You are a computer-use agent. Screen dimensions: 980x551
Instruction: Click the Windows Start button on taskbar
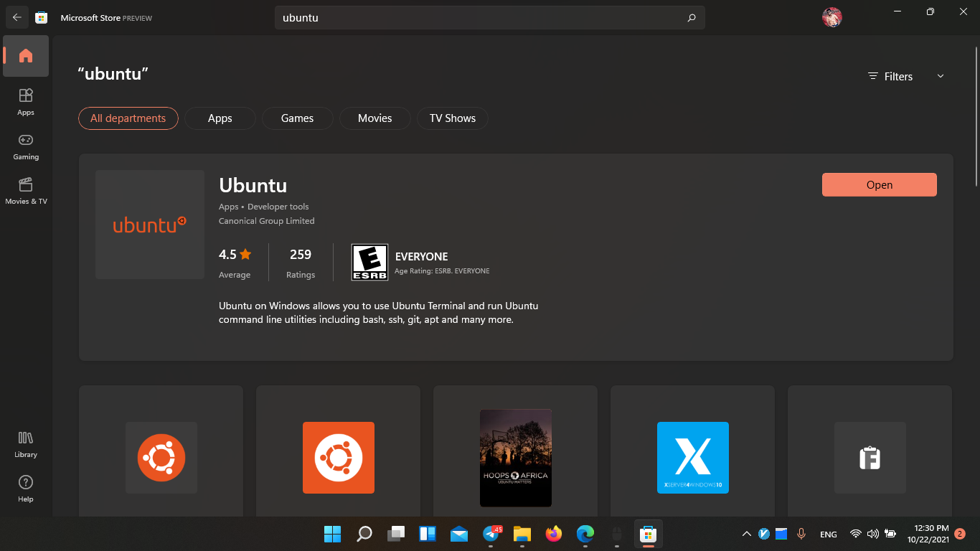pyautogui.click(x=332, y=534)
